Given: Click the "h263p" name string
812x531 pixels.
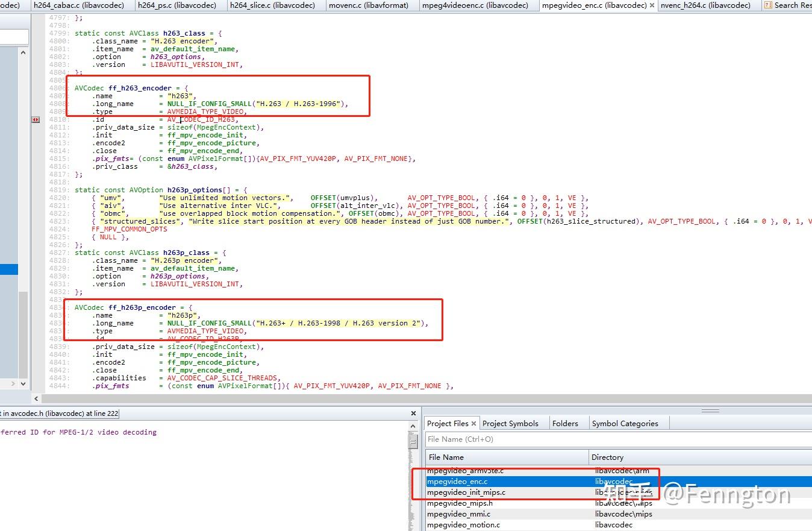Looking at the screenshot, I should click(182, 315).
